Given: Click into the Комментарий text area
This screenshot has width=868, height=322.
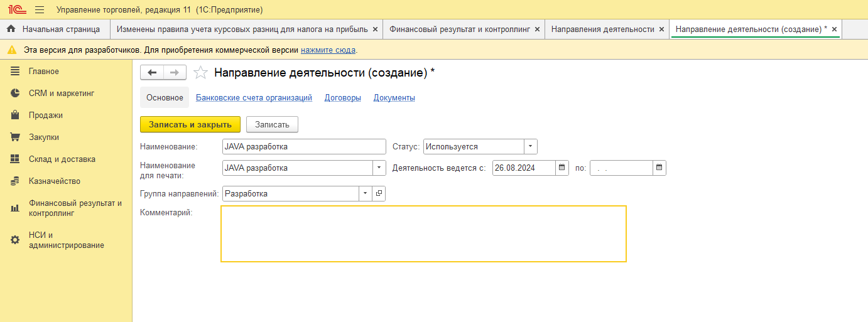Looking at the screenshot, I should [423, 233].
